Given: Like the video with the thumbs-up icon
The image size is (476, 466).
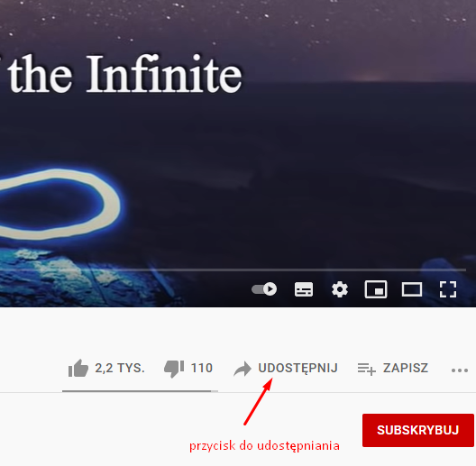Looking at the screenshot, I should pyautogui.click(x=78, y=369).
